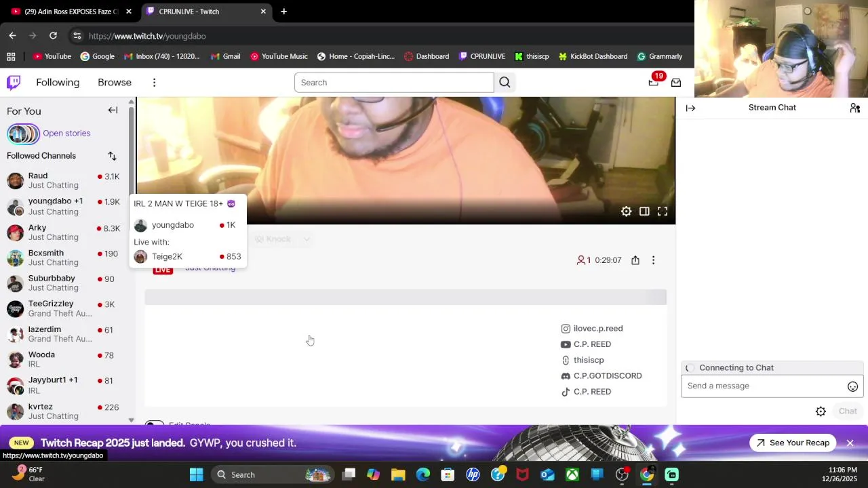
Task: Go back in Chrome browser
Action: 12,35
